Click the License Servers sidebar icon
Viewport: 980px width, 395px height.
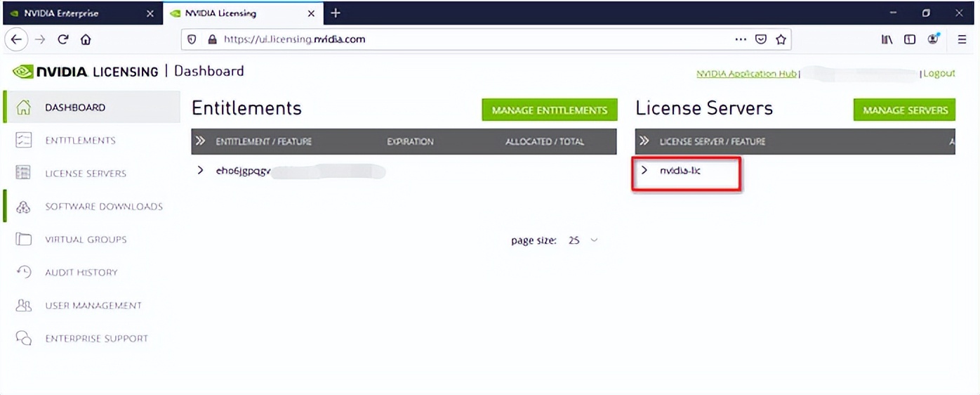[23, 174]
